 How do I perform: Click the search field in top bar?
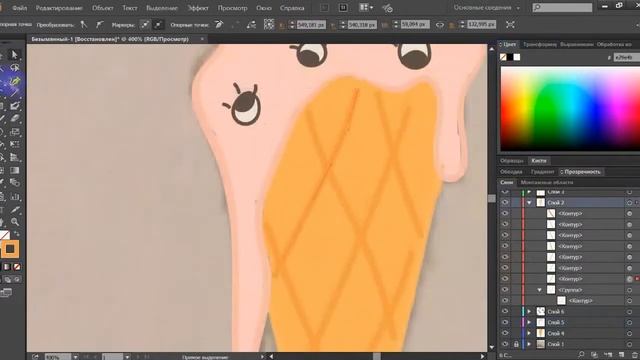[x=562, y=7]
